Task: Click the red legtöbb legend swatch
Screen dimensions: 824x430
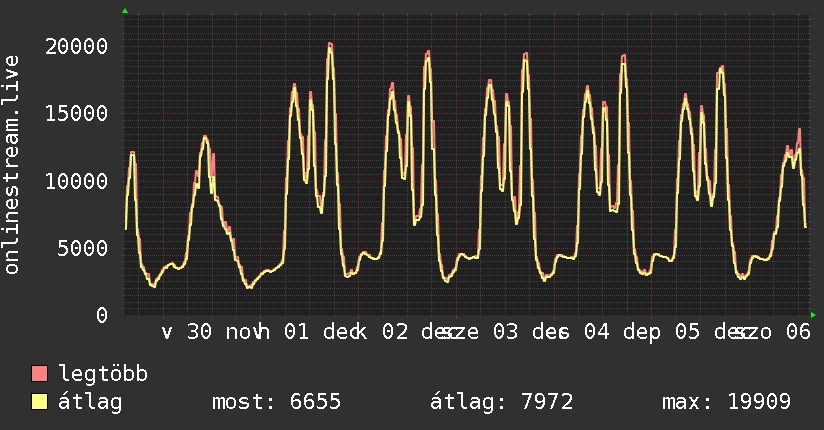Action: coord(40,374)
